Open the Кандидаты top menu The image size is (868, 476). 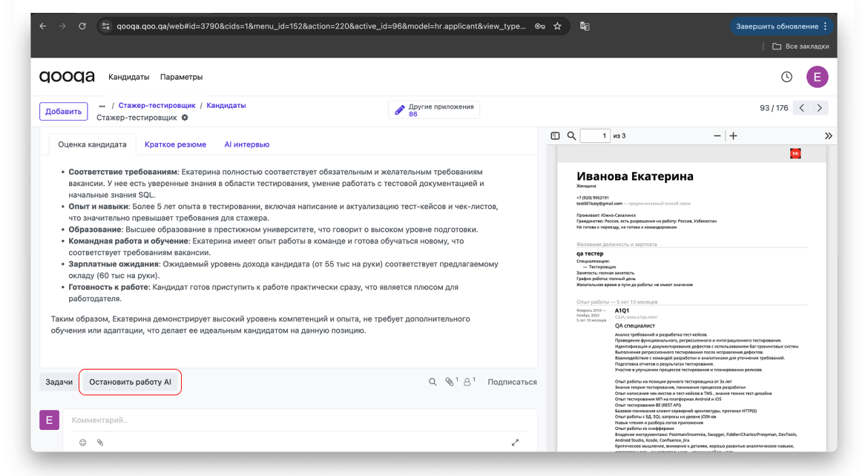point(129,77)
